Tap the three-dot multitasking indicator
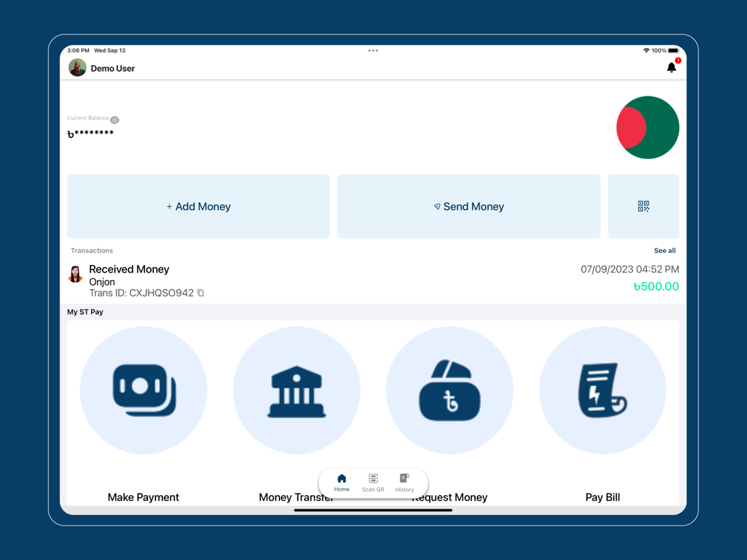Viewport: 747px width, 560px height. [373, 51]
